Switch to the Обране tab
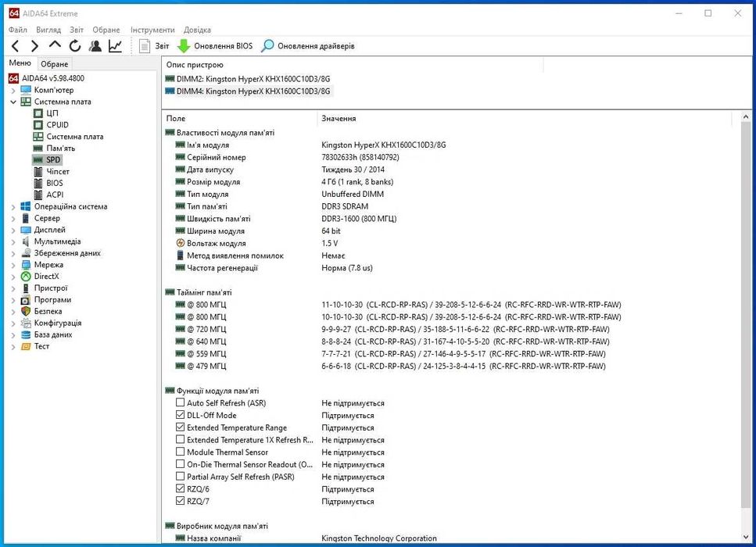756x547 pixels. click(55, 64)
